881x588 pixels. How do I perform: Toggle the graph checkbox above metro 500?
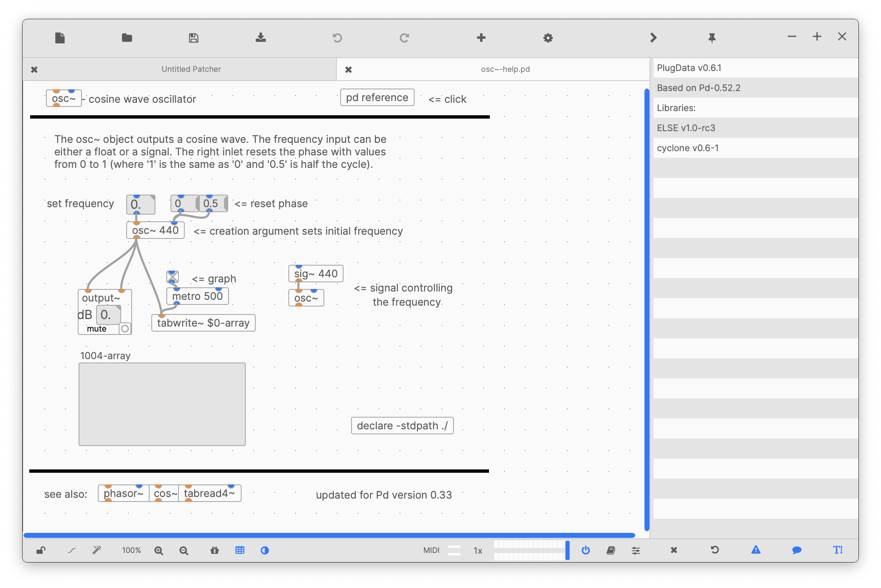point(172,276)
